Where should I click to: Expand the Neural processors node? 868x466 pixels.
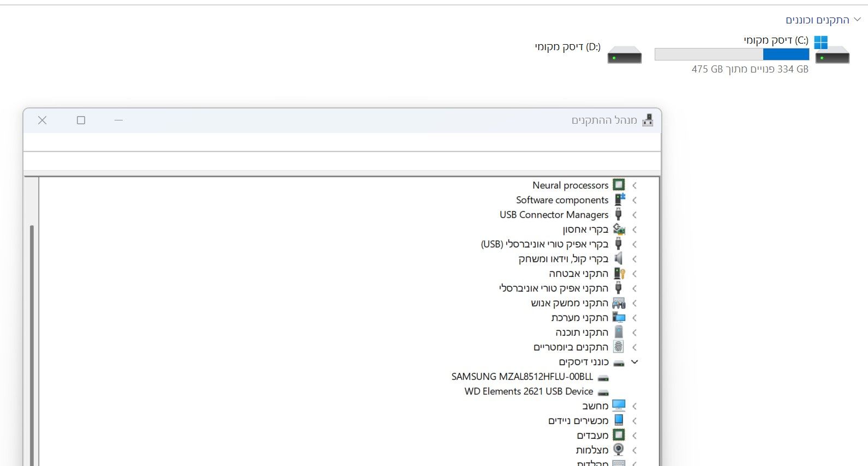(634, 185)
